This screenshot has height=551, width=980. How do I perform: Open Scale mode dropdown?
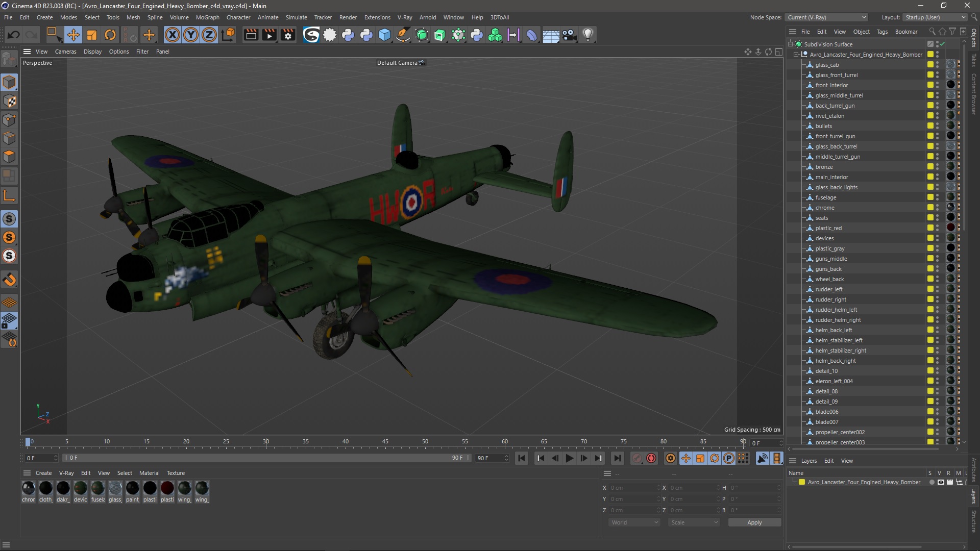[x=694, y=522]
